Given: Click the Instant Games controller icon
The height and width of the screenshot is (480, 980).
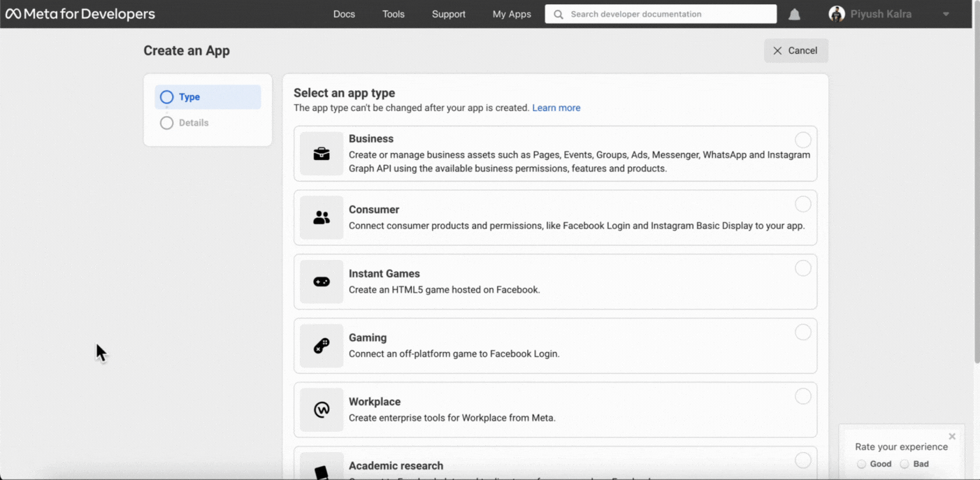Looking at the screenshot, I should point(322,282).
